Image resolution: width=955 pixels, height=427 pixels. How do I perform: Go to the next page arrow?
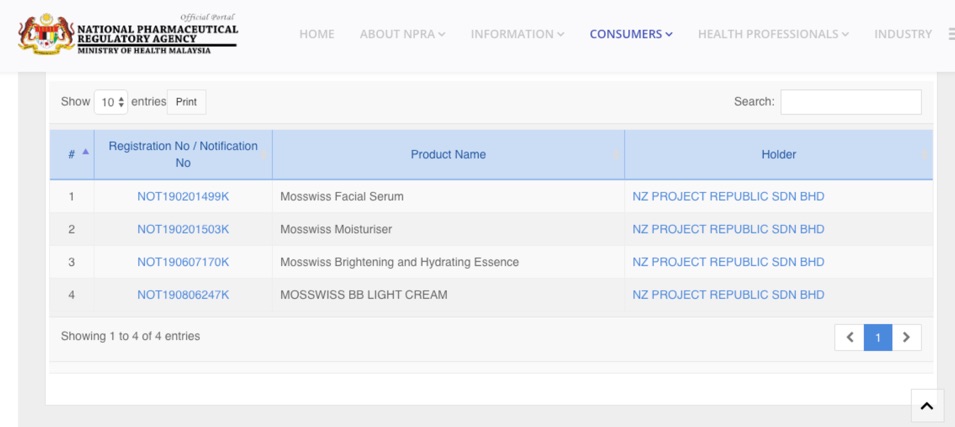point(906,337)
